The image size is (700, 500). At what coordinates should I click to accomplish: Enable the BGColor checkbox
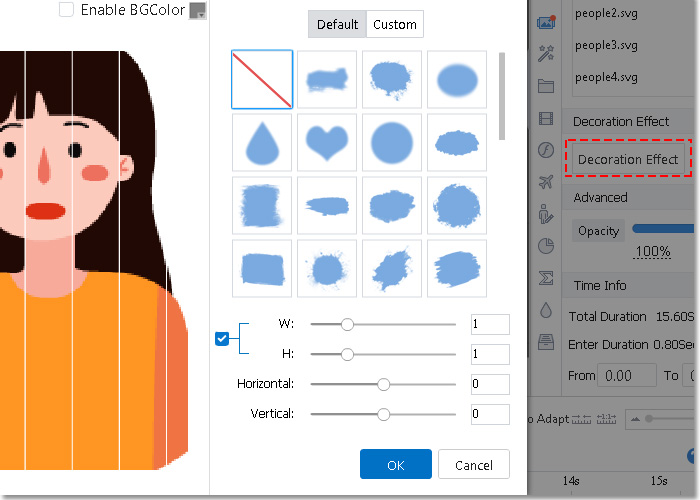click(x=67, y=9)
